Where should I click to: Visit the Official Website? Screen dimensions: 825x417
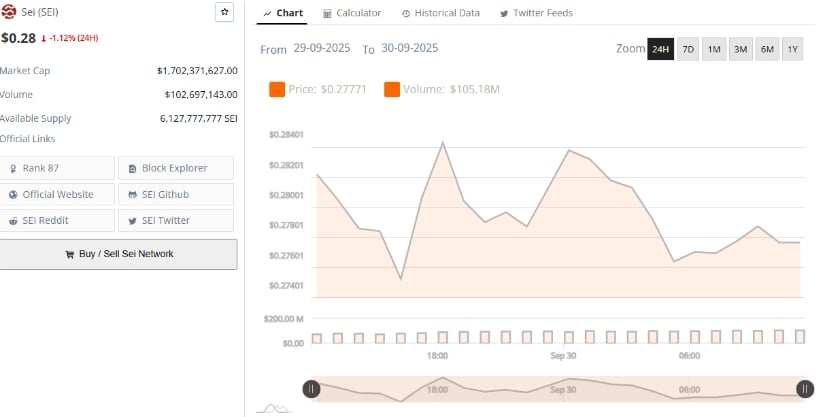click(58, 194)
